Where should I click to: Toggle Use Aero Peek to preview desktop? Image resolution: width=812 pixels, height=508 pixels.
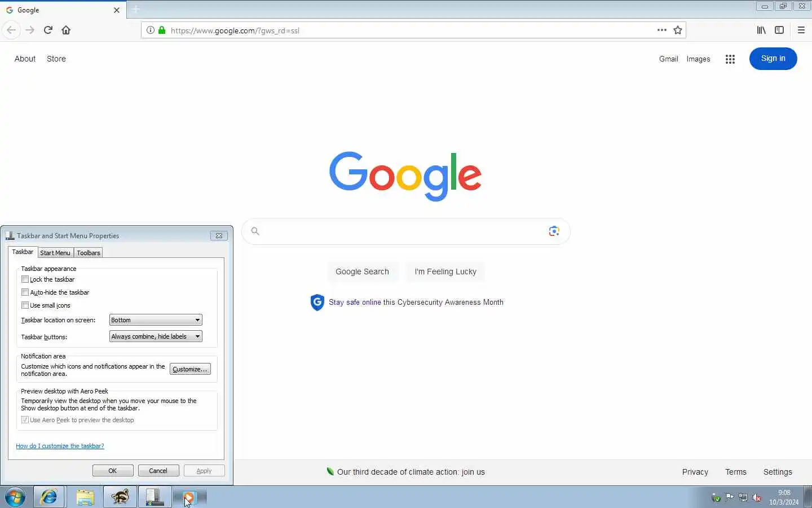pos(25,419)
